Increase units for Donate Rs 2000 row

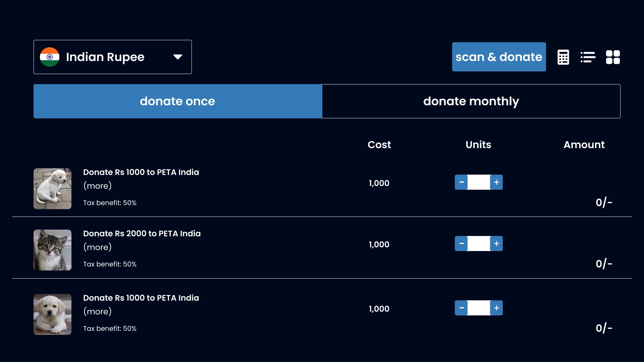496,244
